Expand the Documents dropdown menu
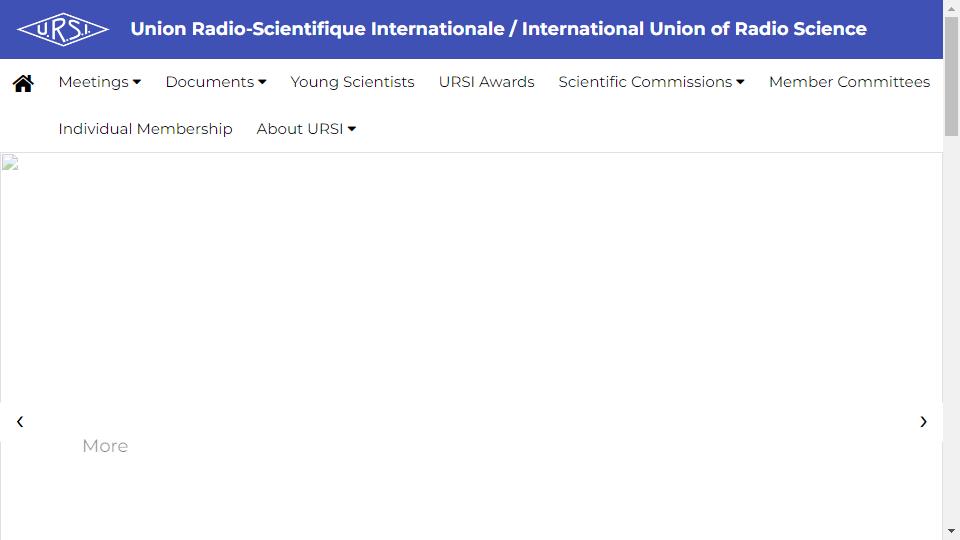Screen dimensions: 960x540 point(216,82)
